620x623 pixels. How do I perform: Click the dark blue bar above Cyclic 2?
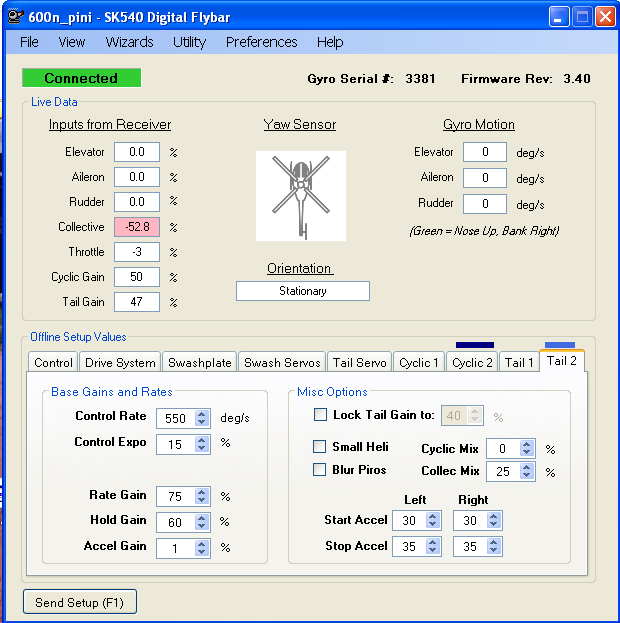475,345
